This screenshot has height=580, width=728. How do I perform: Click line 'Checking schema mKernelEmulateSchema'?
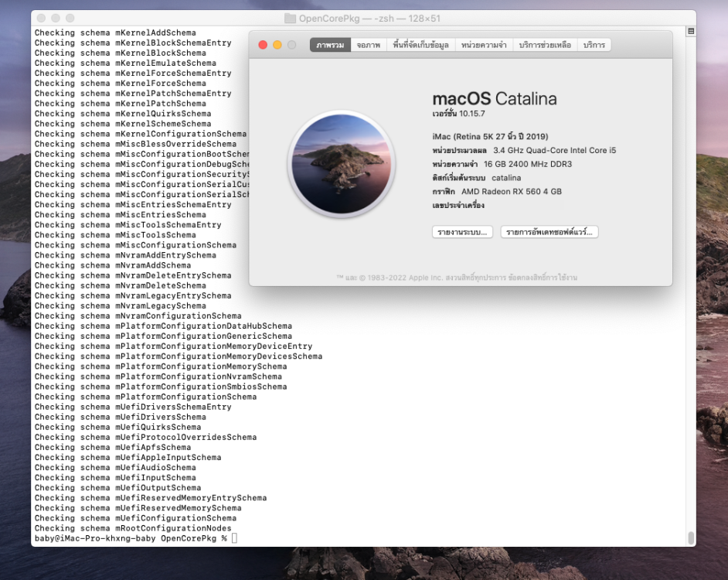[x=125, y=63]
